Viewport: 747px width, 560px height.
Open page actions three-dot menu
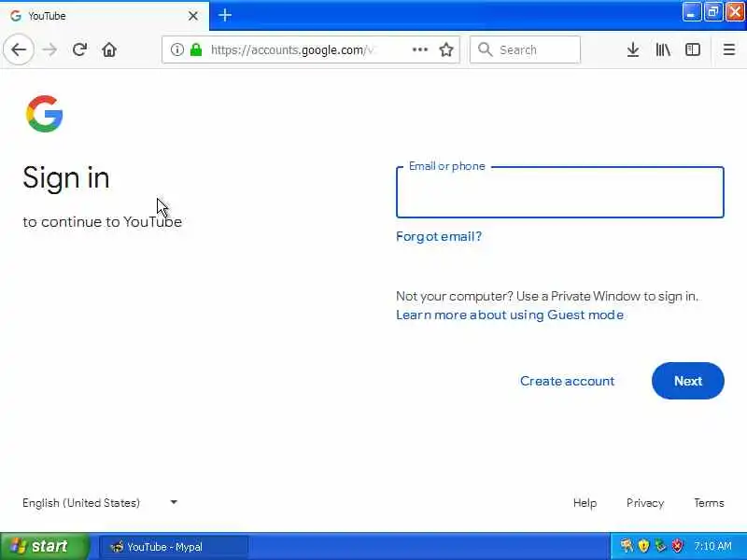coord(419,49)
